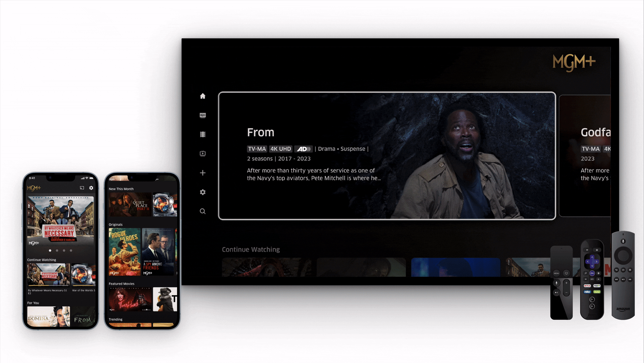This screenshot has width=644, height=363.
Task: Tap the 'Featured Movies' heading
Action: [x=121, y=284]
